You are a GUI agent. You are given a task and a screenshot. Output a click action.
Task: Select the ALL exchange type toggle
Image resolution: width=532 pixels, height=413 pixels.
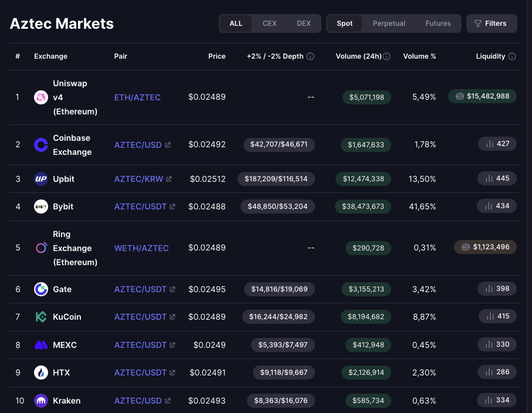pyautogui.click(x=236, y=23)
